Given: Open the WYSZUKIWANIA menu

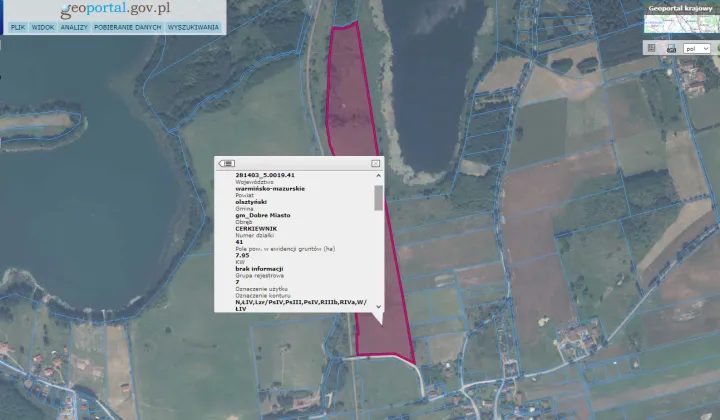Looking at the screenshot, I should click(193, 28).
